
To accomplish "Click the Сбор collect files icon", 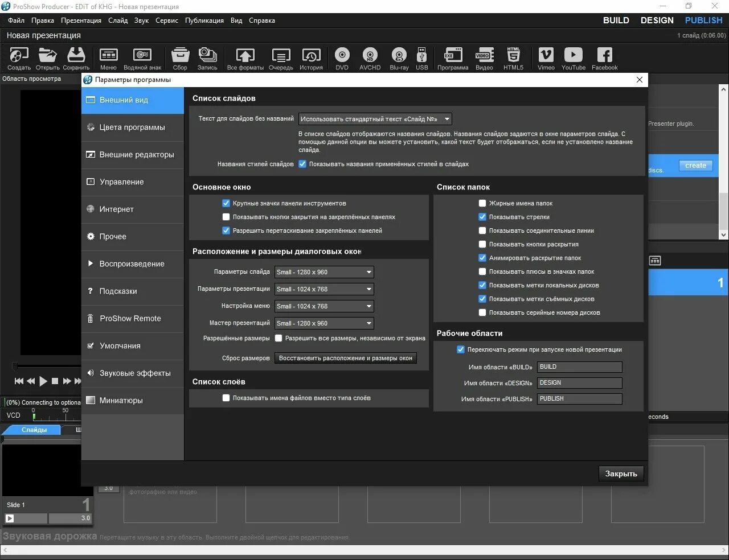I will (180, 59).
